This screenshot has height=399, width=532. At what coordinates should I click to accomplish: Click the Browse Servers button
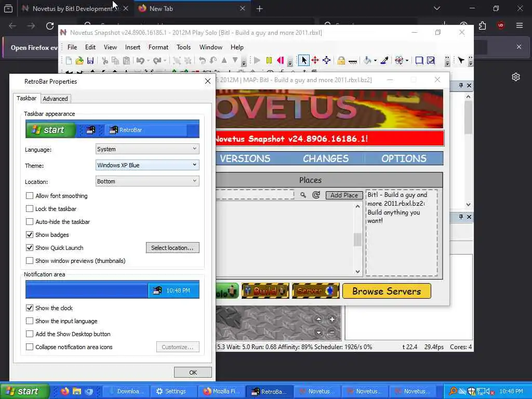pos(387,291)
